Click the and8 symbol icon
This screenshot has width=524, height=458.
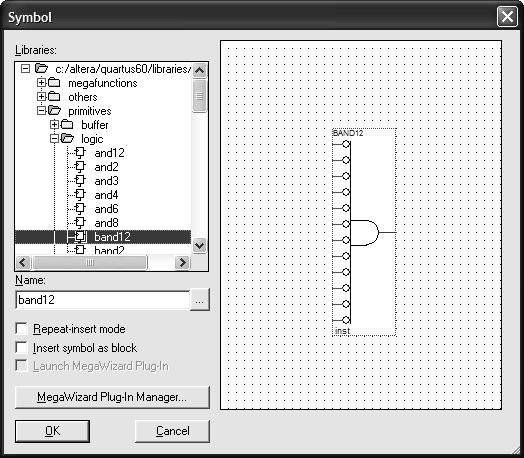pos(80,223)
